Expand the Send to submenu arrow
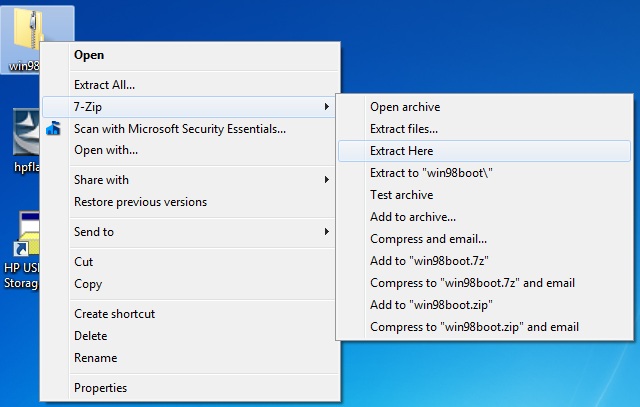Viewport: 640px width, 407px height. [x=327, y=232]
